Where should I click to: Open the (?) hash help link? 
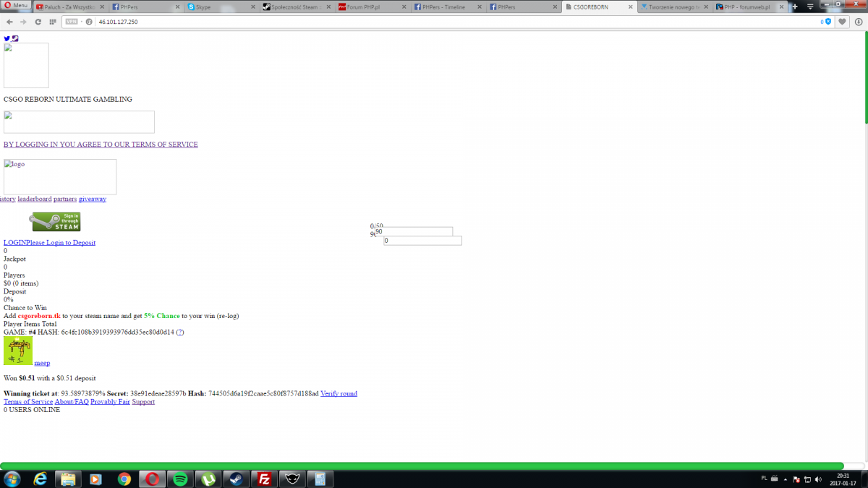(180, 332)
